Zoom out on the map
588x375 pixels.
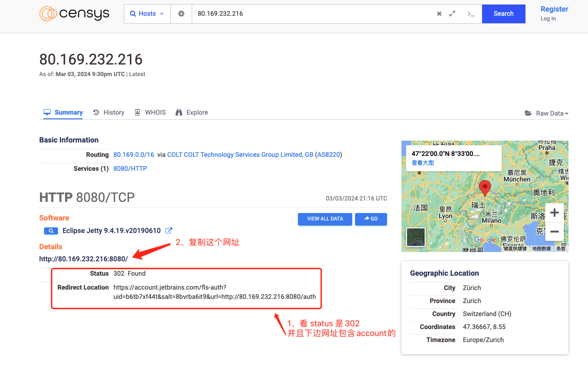554,231
